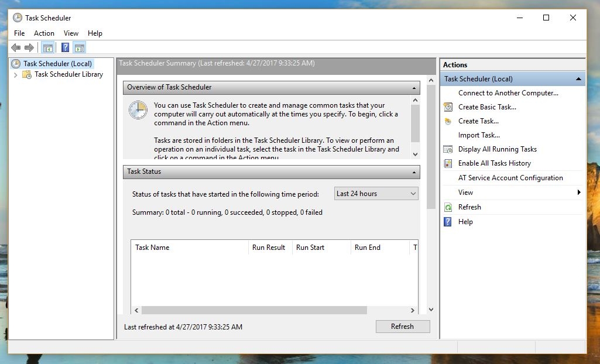This screenshot has height=364, width=600.
Task: Open the View menu in menu bar
Action: [x=71, y=33]
